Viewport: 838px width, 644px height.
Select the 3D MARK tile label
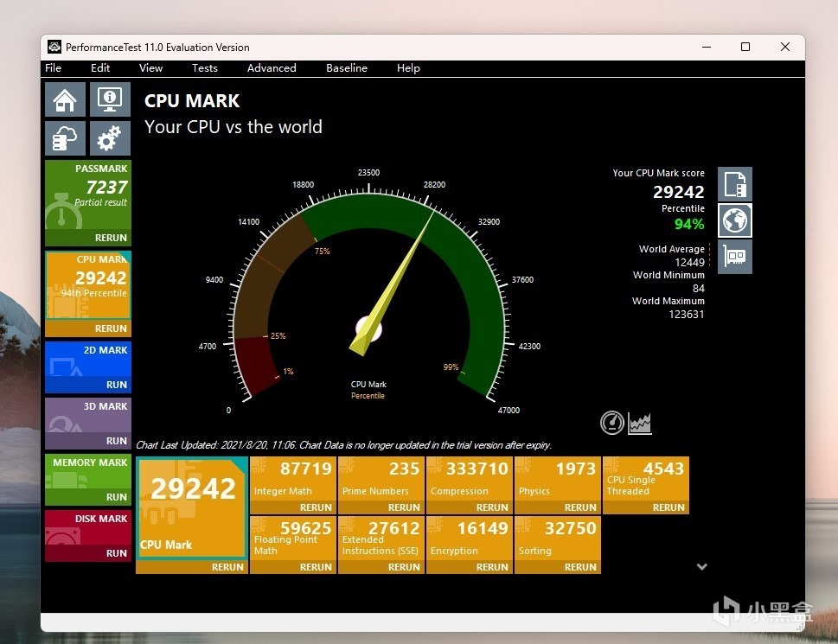click(106, 406)
